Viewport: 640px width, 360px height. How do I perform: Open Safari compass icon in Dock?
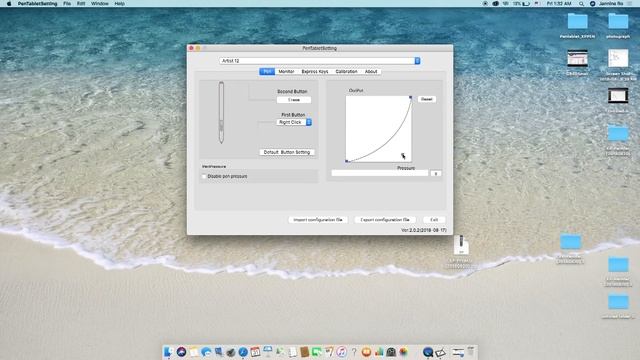(x=243, y=352)
